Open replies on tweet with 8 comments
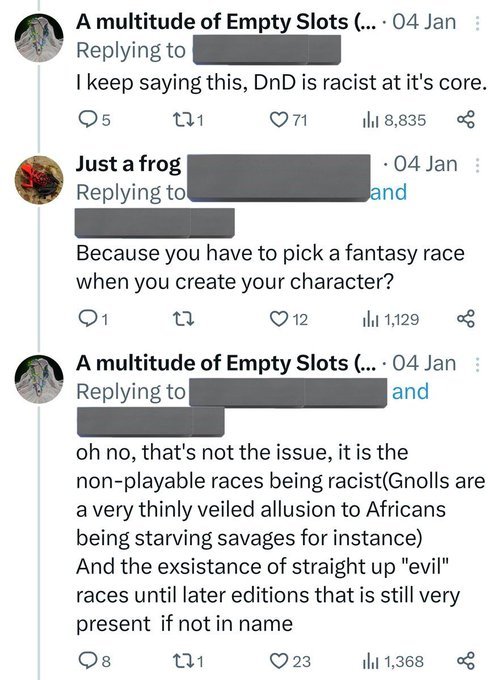This screenshot has height=680, width=502. tap(95, 661)
